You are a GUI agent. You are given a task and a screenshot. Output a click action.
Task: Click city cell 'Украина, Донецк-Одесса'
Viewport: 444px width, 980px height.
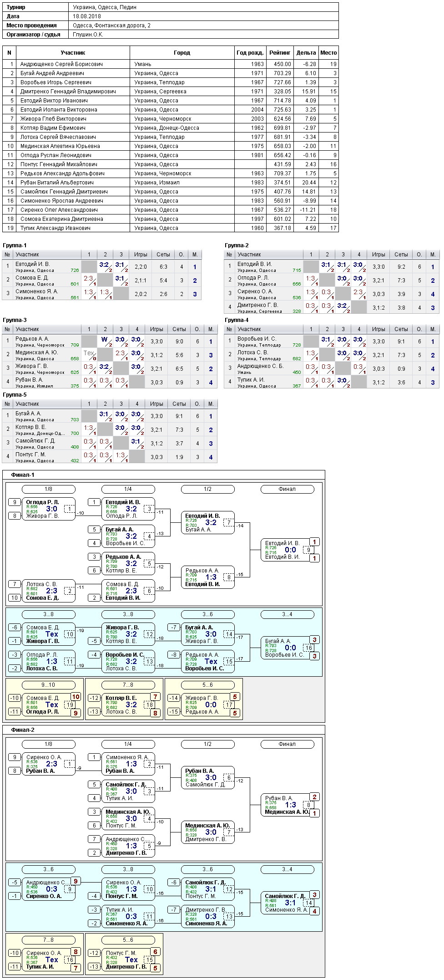point(166,128)
